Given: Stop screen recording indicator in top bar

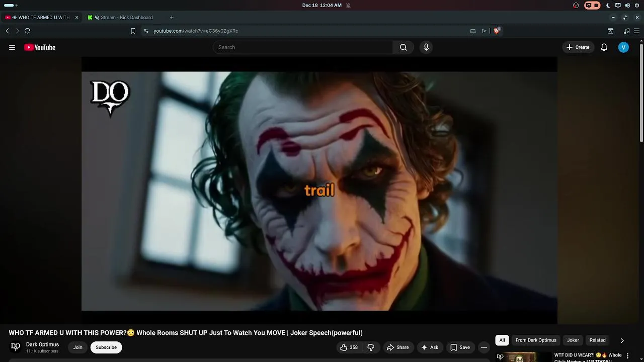Looking at the screenshot, I should (x=592, y=5).
